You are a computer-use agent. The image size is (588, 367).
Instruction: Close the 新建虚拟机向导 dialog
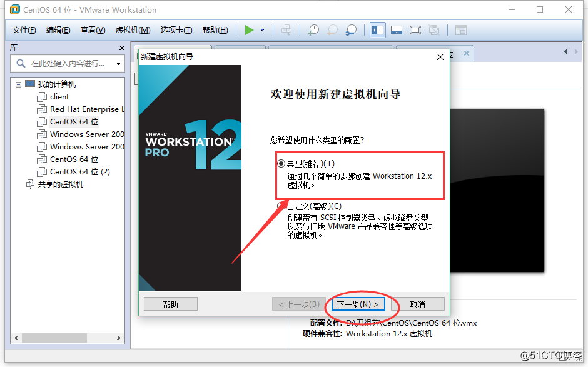pos(440,57)
